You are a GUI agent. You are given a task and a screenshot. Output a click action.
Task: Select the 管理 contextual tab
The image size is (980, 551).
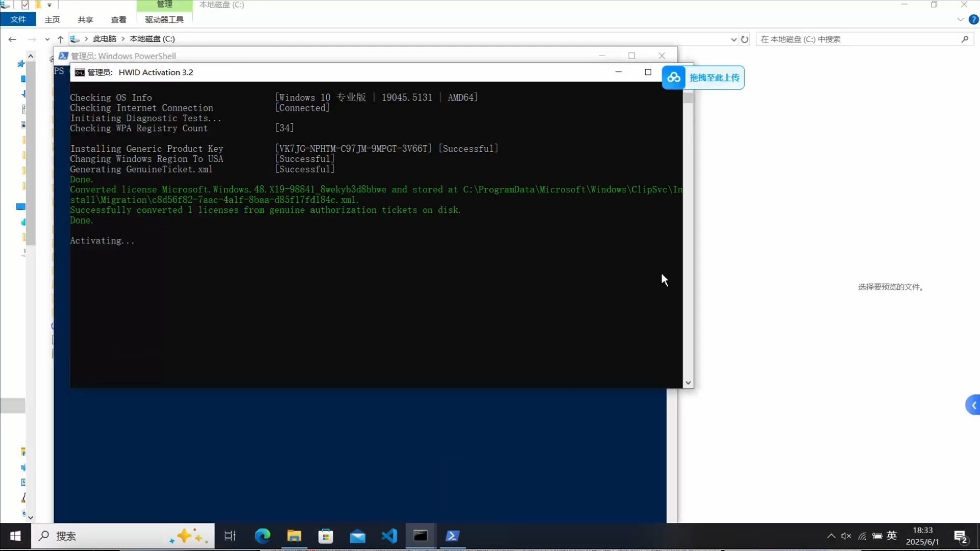[164, 5]
